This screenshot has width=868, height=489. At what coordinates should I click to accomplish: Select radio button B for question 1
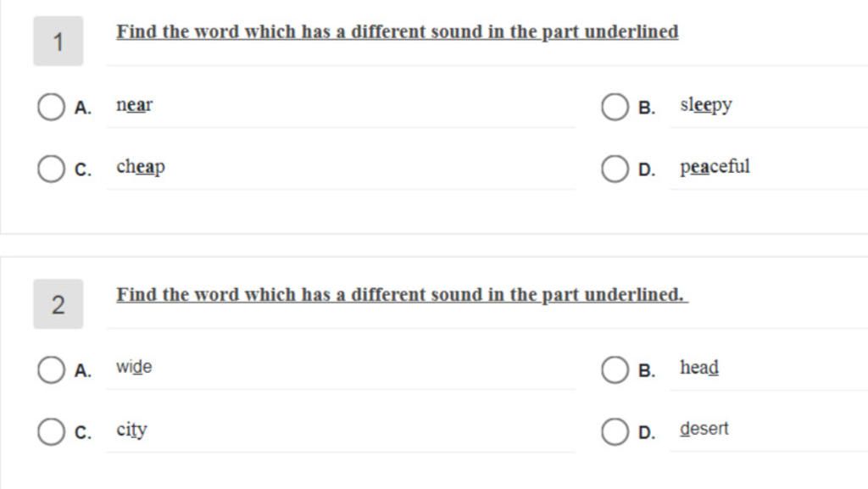(x=615, y=107)
